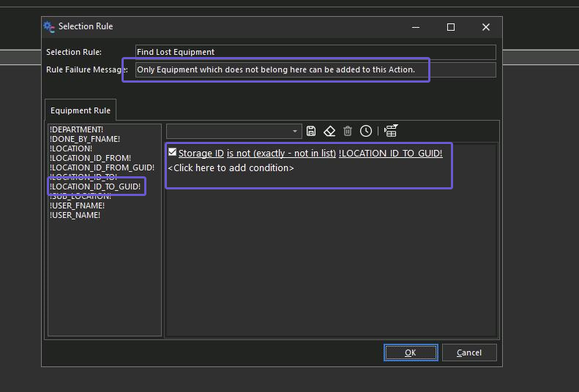Click the clock history icon
The image size is (579, 392).
pyautogui.click(x=366, y=131)
